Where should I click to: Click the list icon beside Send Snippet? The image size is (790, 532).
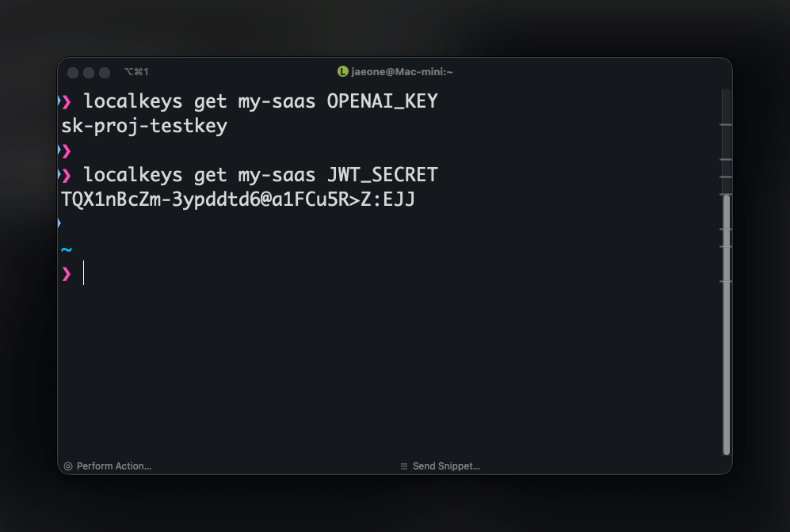tap(404, 466)
